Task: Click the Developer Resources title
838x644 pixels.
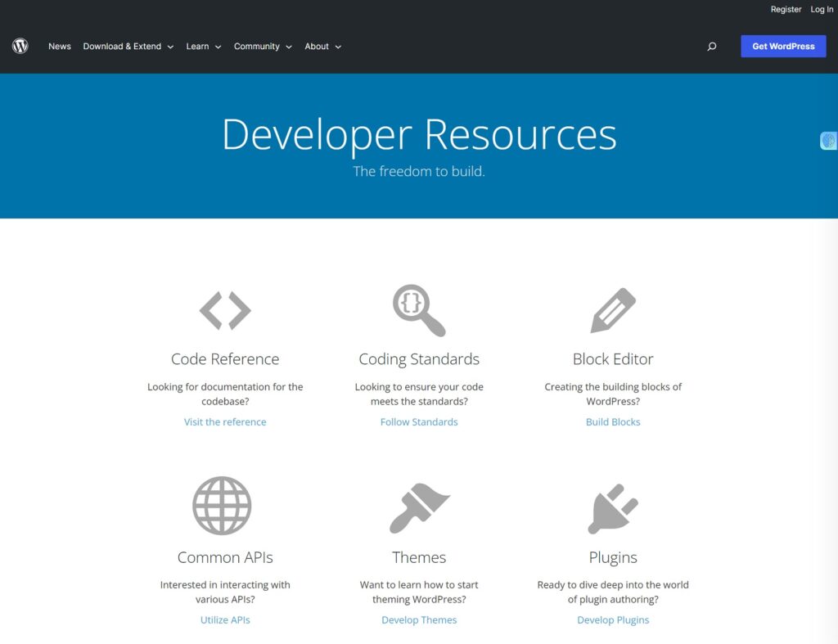Action: (x=419, y=135)
